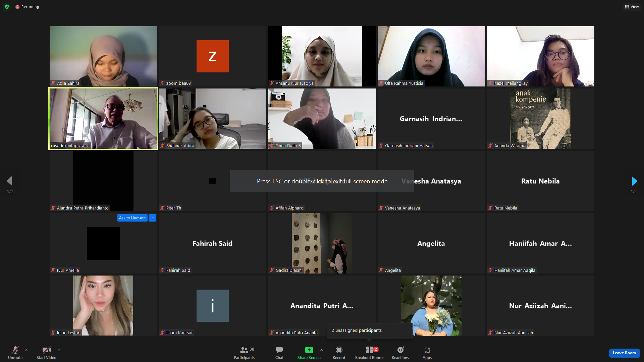Screen dimensions: 644x362
Task: Click muted mic icon beside Angelita
Action: (x=381, y=270)
